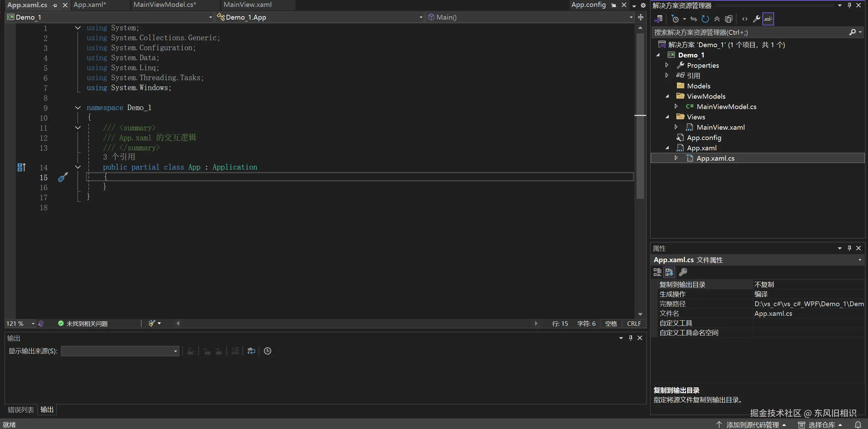Collapse the namespace Demo_1 code block
The width and height of the screenshot is (868, 429).
78,108
